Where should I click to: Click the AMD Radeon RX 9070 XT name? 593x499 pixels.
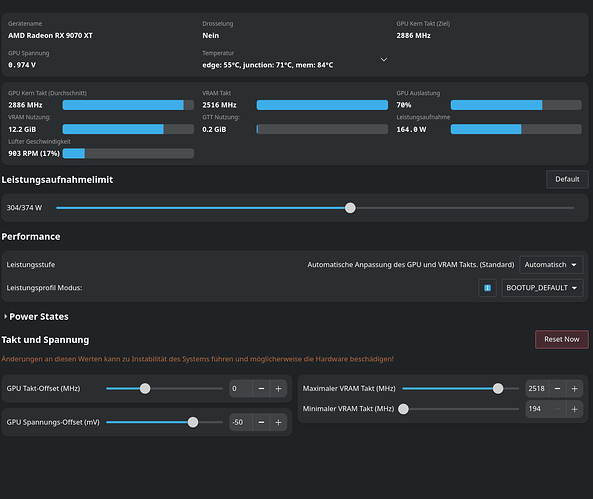click(50, 36)
